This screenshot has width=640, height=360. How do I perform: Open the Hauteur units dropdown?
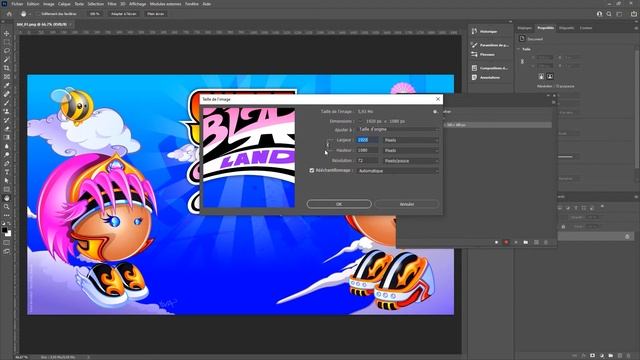point(411,150)
